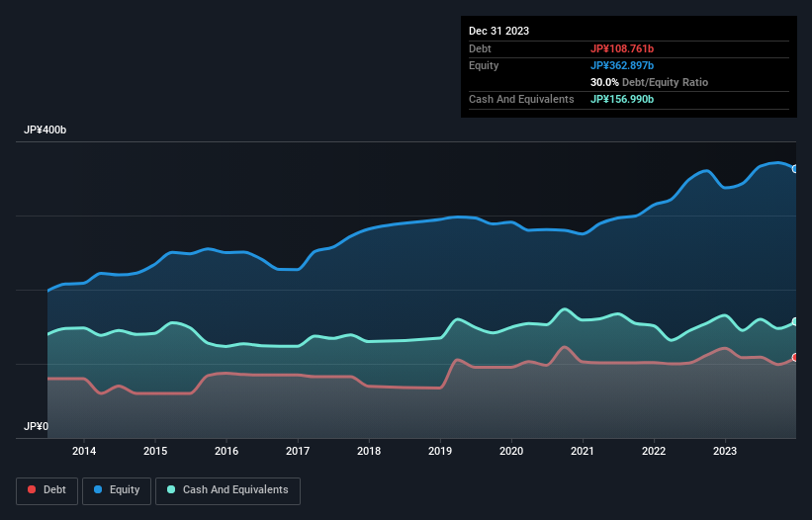The height and width of the screenshot is (520, 812).
Task: Click the JP¥108.761b debt value
Action: (x=622, y=48)
